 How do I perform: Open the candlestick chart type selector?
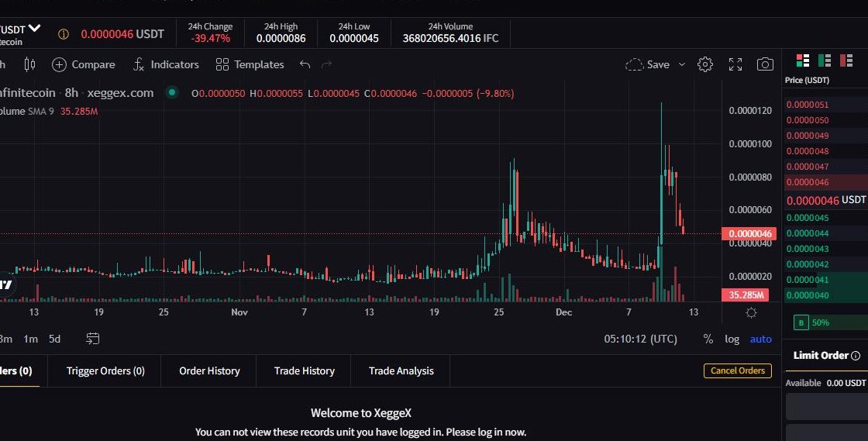tap(30, 65)
